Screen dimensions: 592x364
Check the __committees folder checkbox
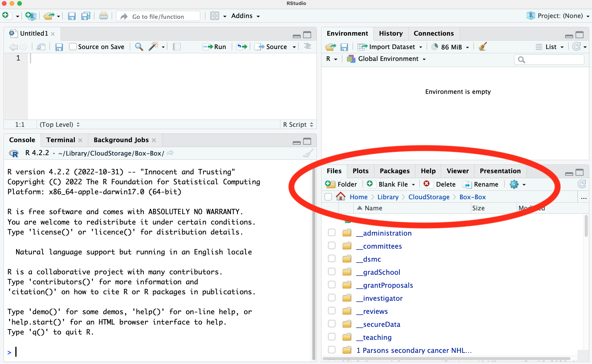point(332,246)
